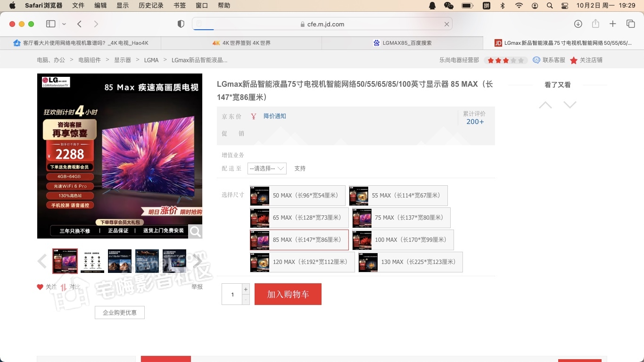Viewport: 644px width, 362px height.
Task: Click the 电脑组件 breadcrumb
Action: pos(90,60)
